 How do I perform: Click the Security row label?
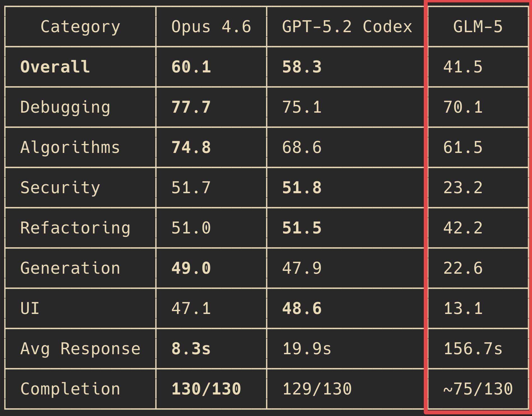point(60,188)
